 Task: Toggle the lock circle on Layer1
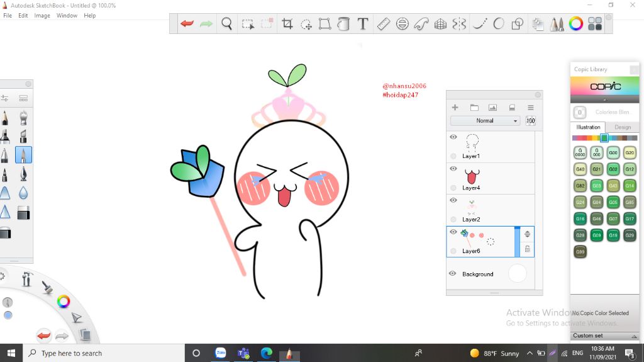point(453,156)
